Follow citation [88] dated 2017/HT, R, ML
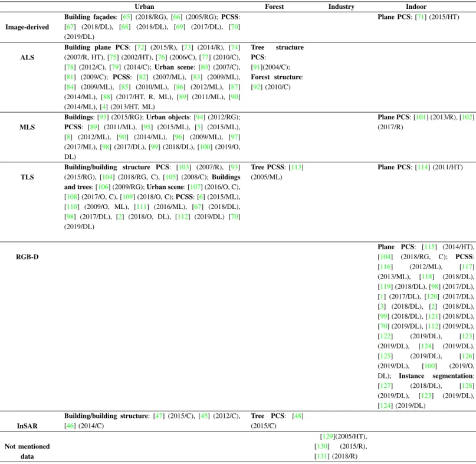476x464 pixels. [x=107, y=97]
